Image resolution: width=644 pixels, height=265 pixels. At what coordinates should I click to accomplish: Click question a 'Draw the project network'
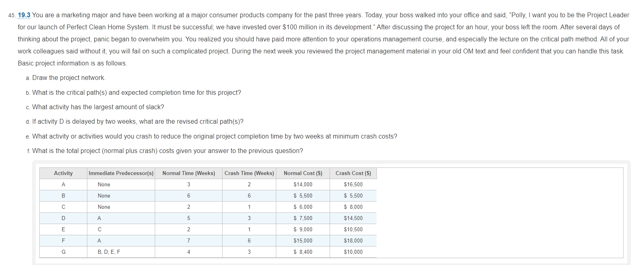pyautogui.click(x=69, y=78)
